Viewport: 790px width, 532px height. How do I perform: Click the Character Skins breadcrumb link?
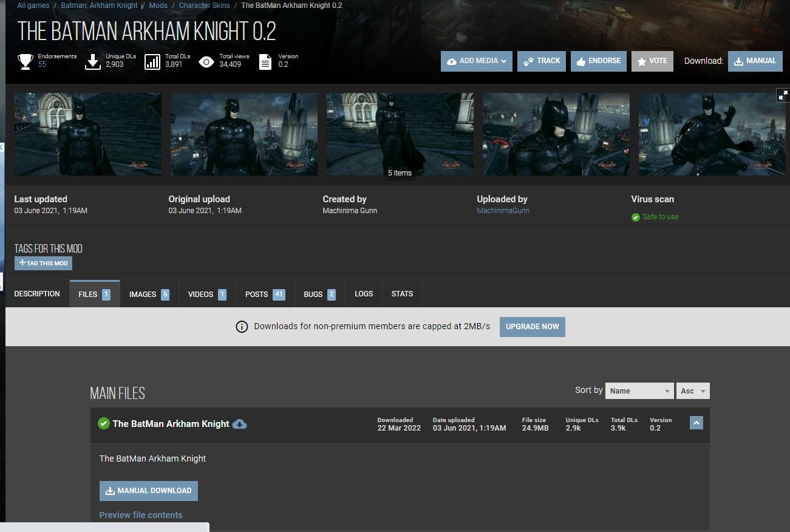[204, 5]
